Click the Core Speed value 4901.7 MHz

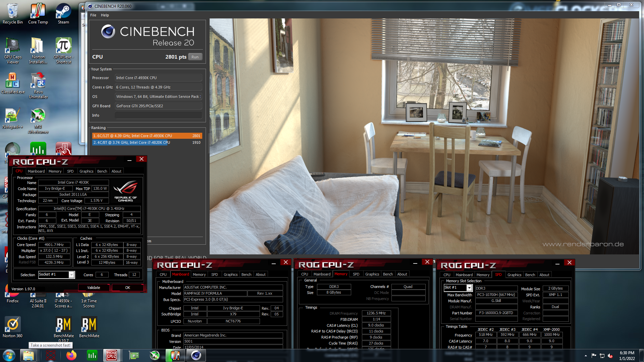click(x=54, y=245)
